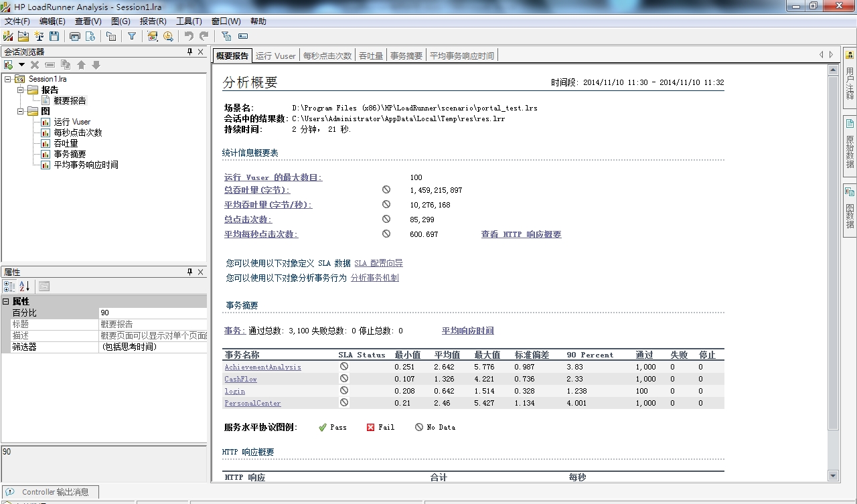
Task: Open the SLA 配置向导 link
Action: click(378, 263)
